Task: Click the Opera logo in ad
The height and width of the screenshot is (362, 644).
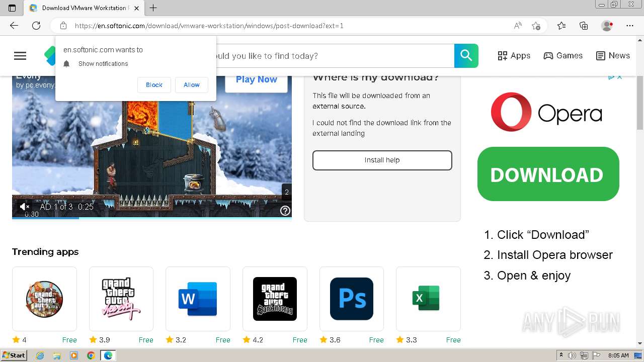Action: click(x=547, y=112)
